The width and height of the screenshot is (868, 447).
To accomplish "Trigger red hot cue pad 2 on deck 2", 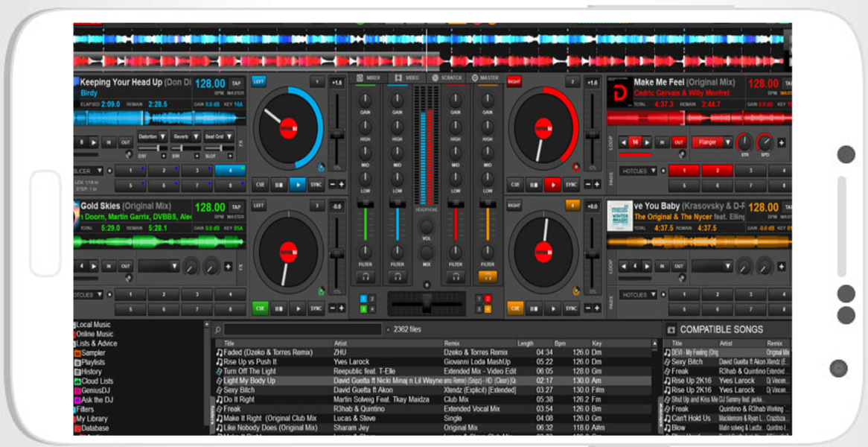I will [717, 171].
